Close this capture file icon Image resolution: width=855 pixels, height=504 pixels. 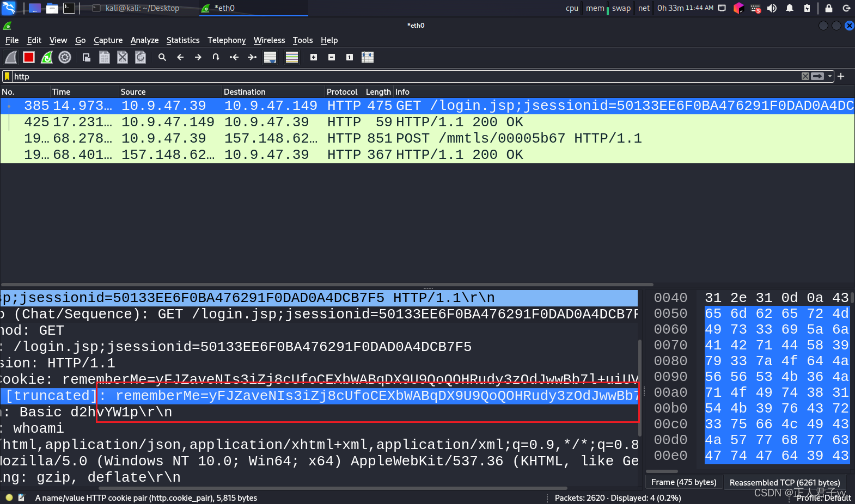pos(123,57)
